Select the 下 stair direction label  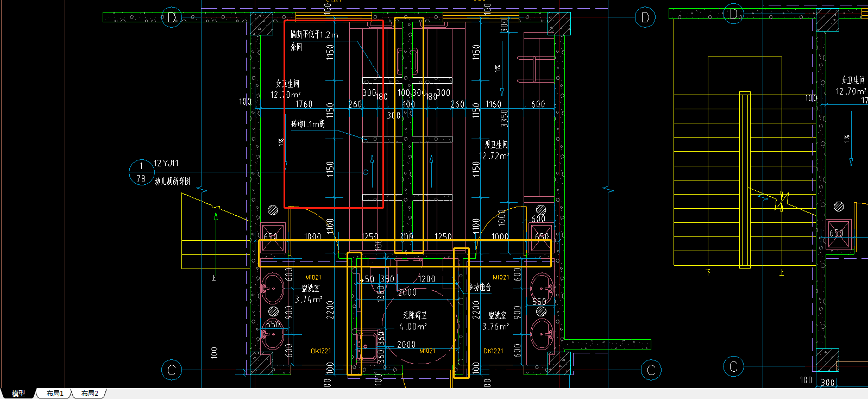pos(708,273)
